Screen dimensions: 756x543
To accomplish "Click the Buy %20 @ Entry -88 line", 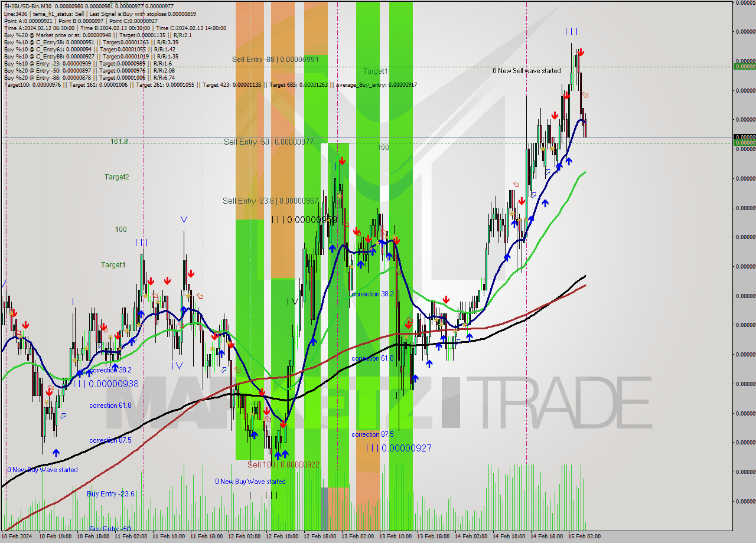I will point(89,77).
